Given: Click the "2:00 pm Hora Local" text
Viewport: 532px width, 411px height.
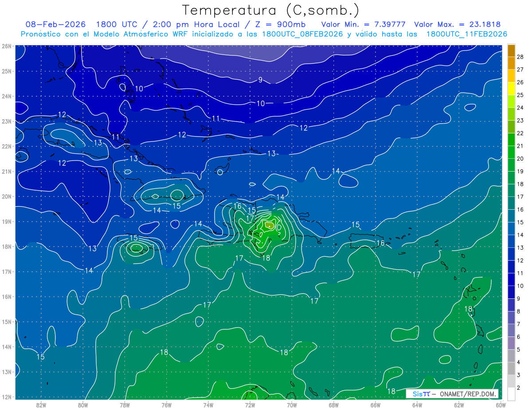Looking at the screenshot, I should [196, 24].
